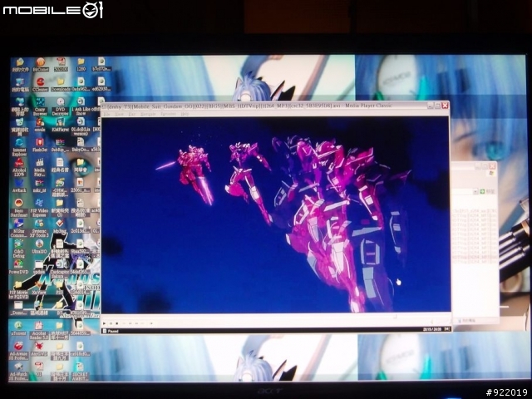Launch the emule desktop icon
Image resolution: width=532 pixels, height=399 pixels.
tap(40, 126)
